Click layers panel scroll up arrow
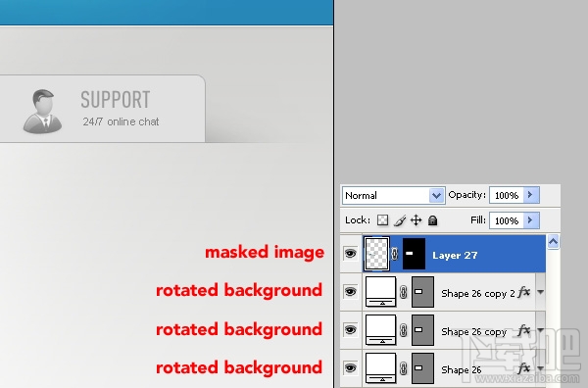This screenshot has width=588, height=388. [x=553, y=242]
